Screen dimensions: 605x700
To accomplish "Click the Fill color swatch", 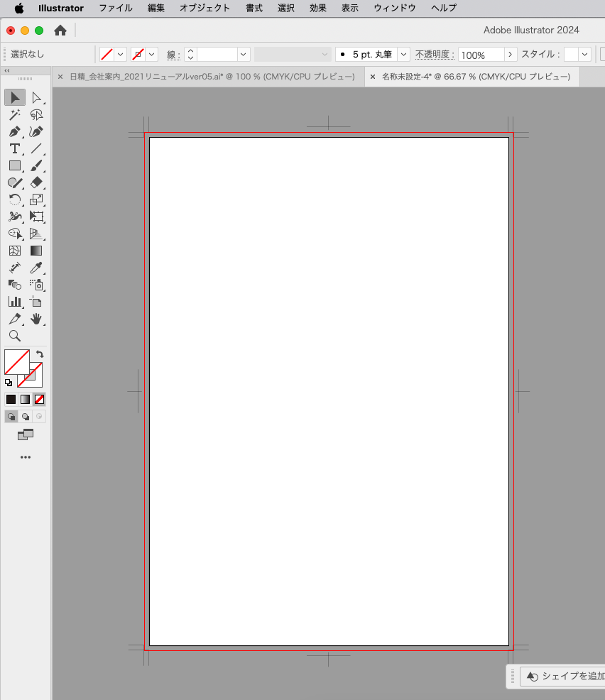I will pyautogui.click(x=16, y=362).
